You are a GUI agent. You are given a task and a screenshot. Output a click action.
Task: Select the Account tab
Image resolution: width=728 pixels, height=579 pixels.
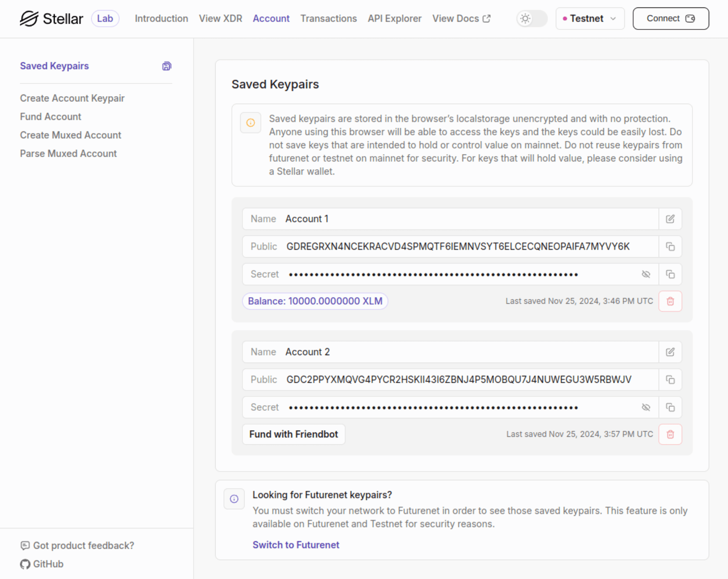click(x=271, y=18)
